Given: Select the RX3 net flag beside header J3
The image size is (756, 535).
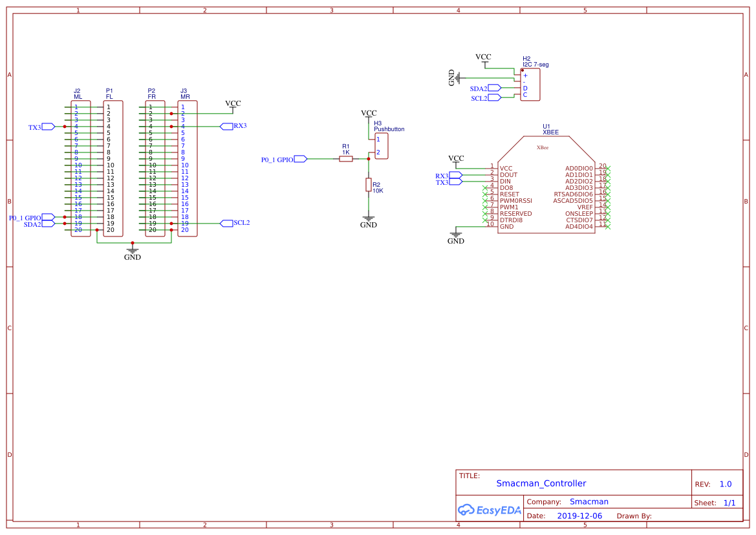Looking at the screenshot, I should click(226, 126).
